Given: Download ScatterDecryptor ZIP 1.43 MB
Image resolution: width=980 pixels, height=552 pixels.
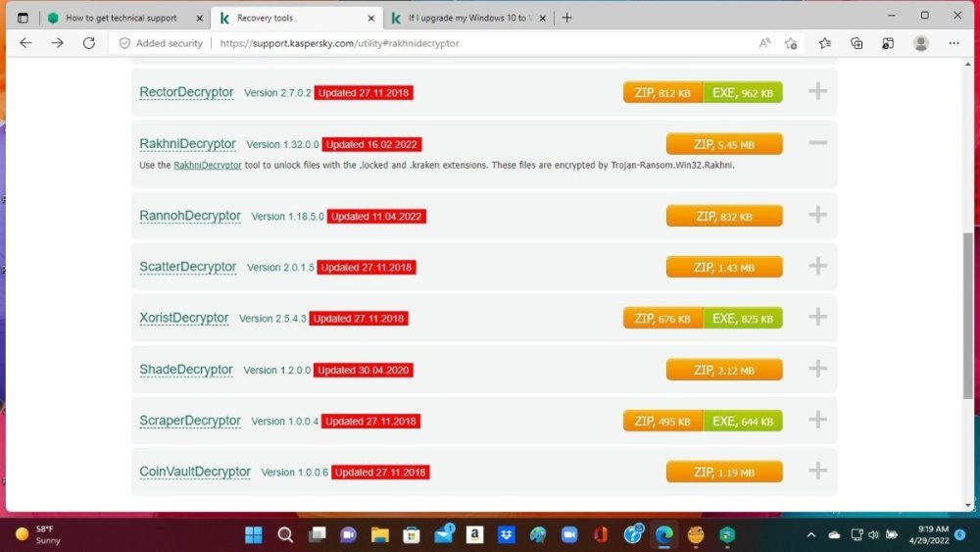Looking at the screenshot, I should (724, 268).
